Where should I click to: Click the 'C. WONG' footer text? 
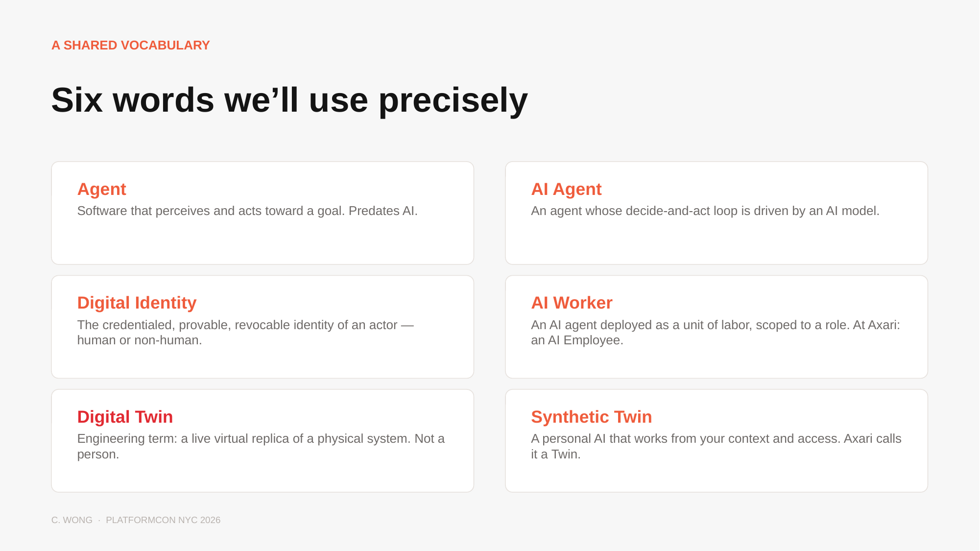tap(72, 520)
